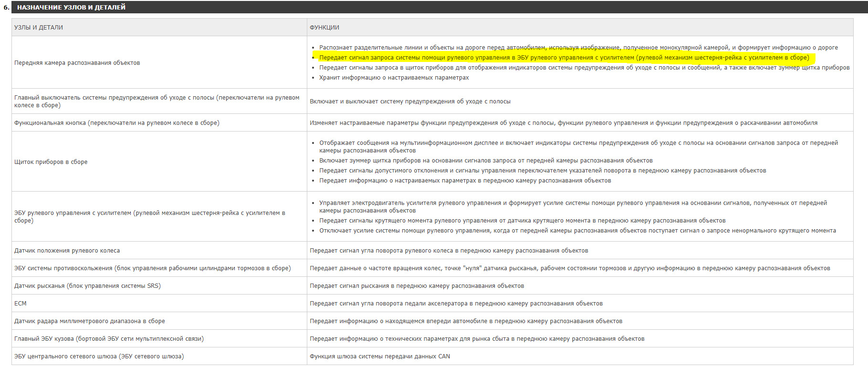Image resolution: width=868 pixels, height=376 pixels.
Task: Select "Датчик радара миллиметрового диапазона в сборе" cell
Action: tap(90, 321)
